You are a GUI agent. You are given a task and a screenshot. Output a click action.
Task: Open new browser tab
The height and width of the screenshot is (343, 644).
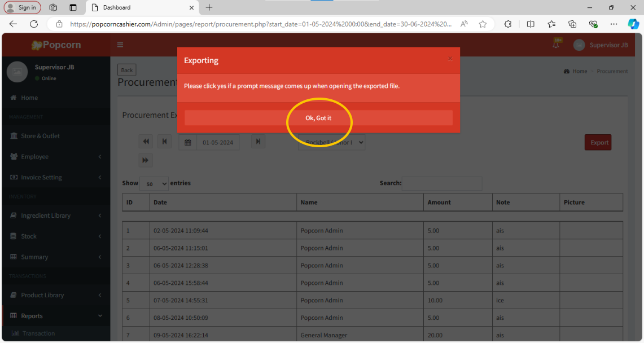pos(209,7)
